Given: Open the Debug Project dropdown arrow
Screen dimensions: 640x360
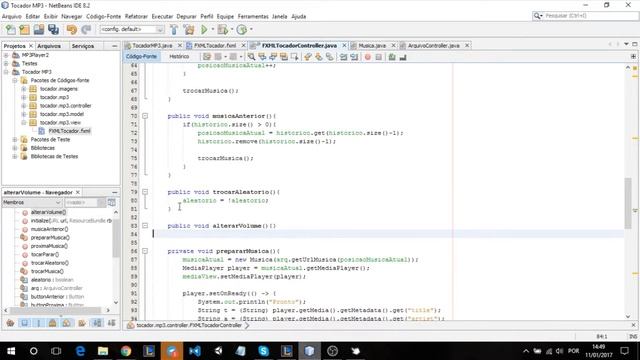Looking at the screenshot, I should (x=231, y=29).
